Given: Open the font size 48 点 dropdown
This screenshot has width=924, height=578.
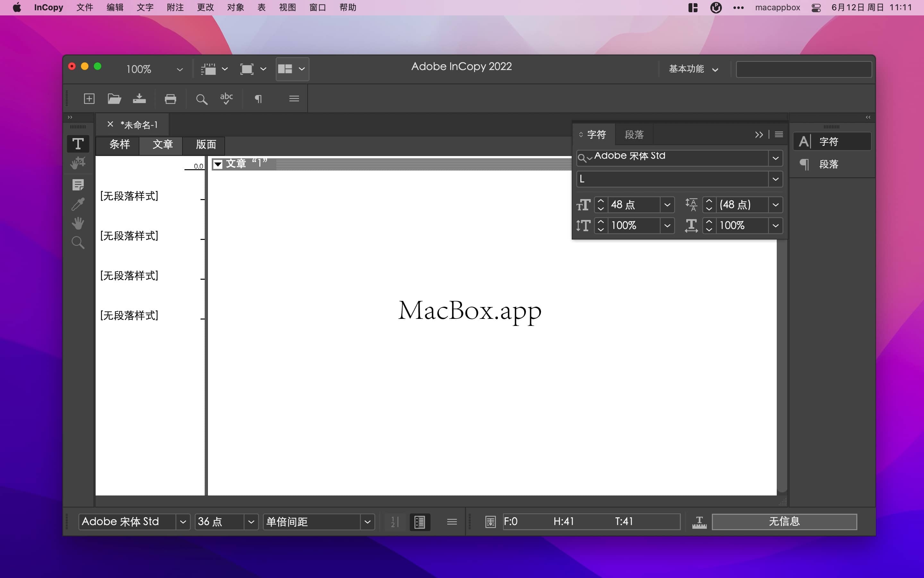Looking at the screenshot, I should (667, 205).
